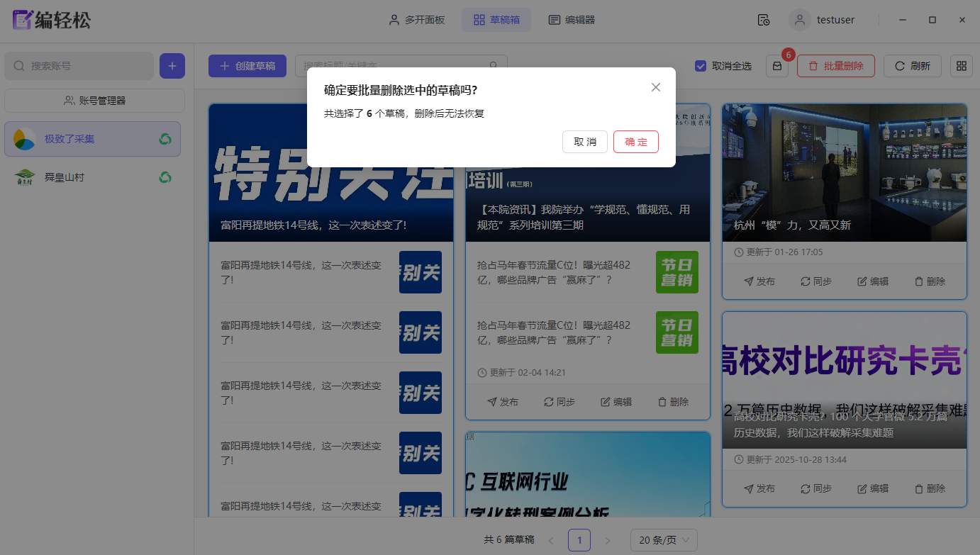Go to the next page arrow
Screen dimensions: 980x555
[607, 540]
